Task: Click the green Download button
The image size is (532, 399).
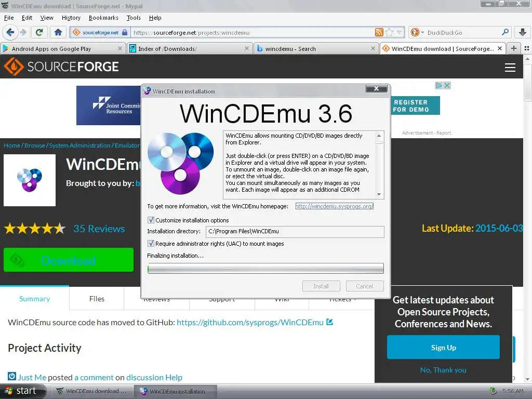Action: pyautogui.click(x=69, y=260)
